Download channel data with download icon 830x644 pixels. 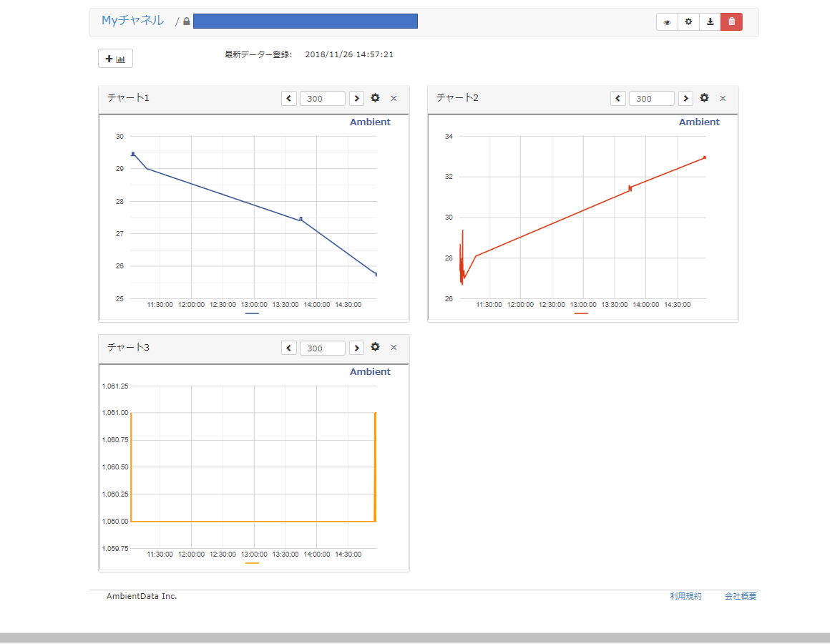pos(710,21)
